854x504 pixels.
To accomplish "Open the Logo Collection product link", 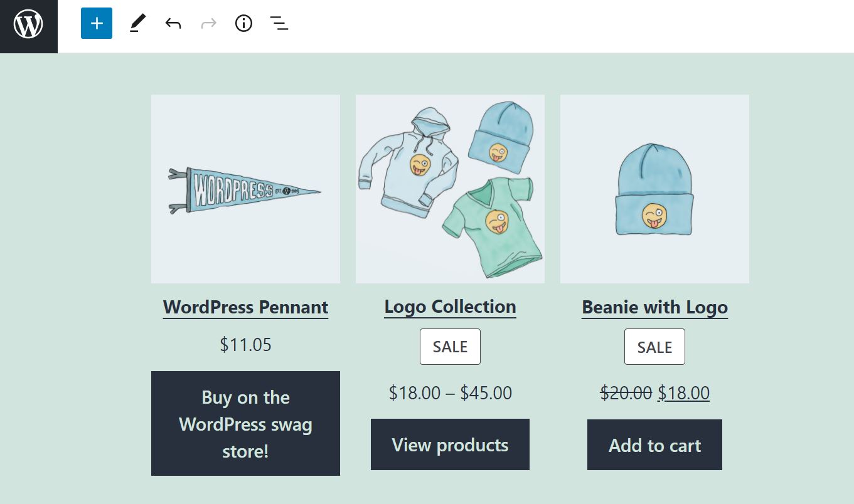I will pos(450,307).
